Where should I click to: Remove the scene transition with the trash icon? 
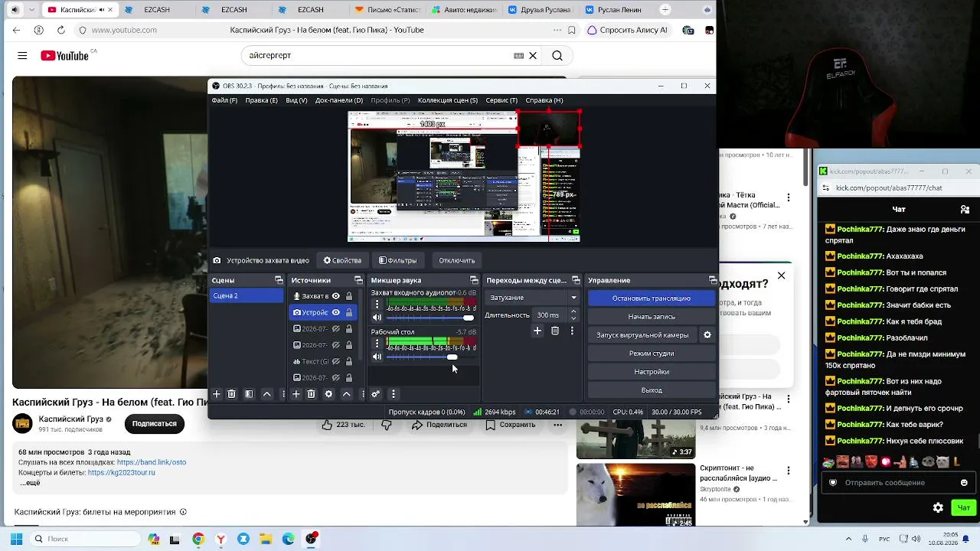click(555, 331)
